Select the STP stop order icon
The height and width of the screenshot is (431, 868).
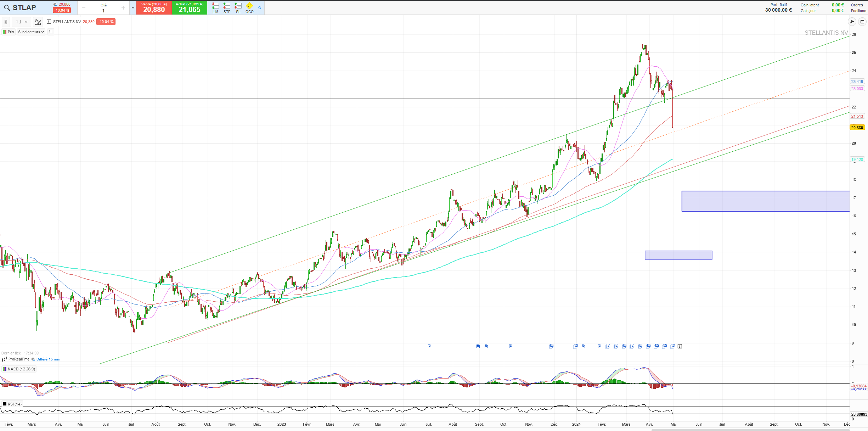[227, 7]
